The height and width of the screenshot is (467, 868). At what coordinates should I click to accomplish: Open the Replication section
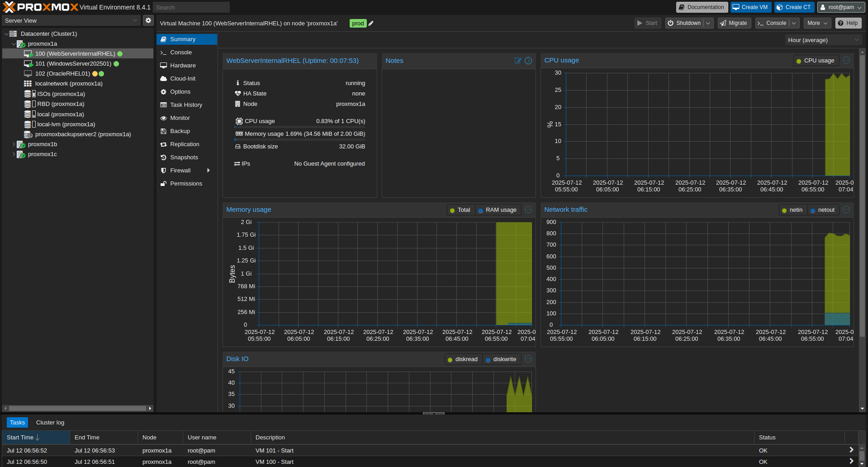pyautogui.click(x=187, y=144)
